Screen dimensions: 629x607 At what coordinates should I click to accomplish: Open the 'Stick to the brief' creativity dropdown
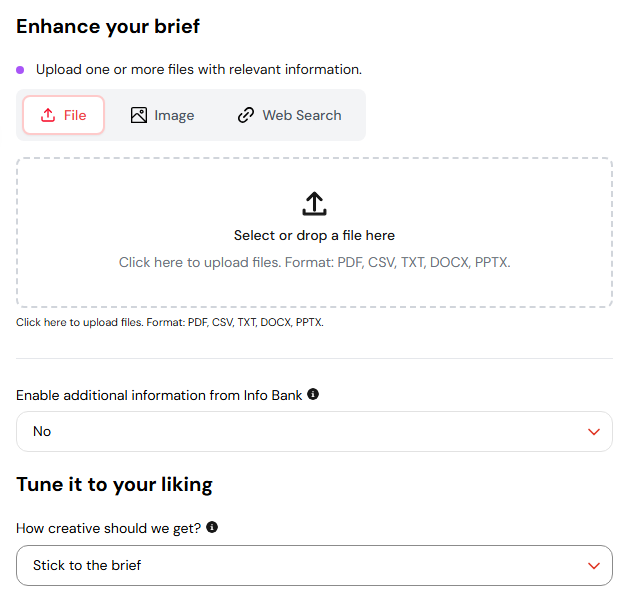point(314,565)
